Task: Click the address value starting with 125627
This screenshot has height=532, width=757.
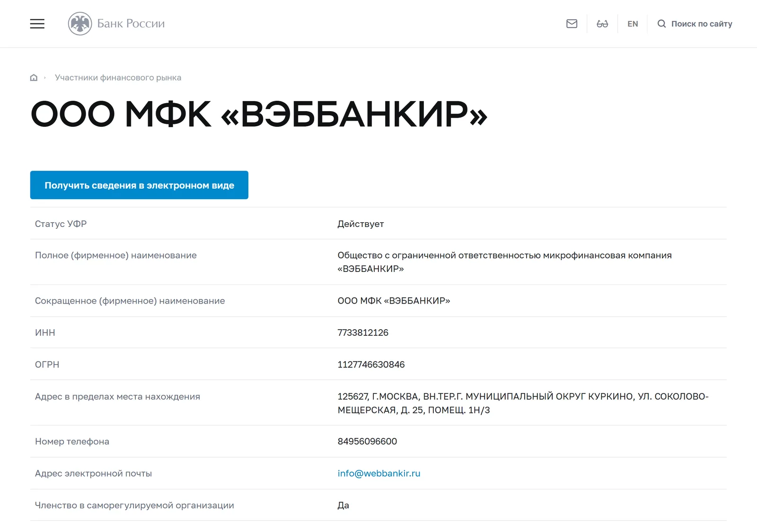Action: click(x=523, y=403)
